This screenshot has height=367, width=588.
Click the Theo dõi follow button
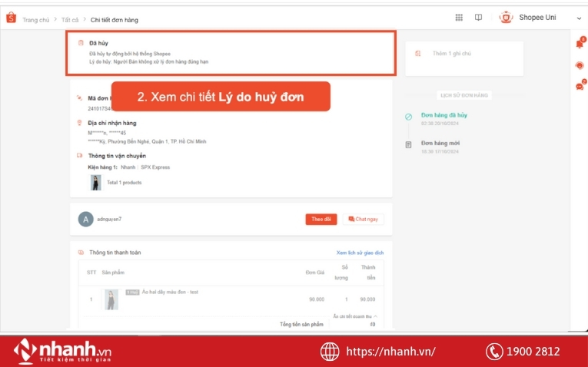tap(321, 219)
